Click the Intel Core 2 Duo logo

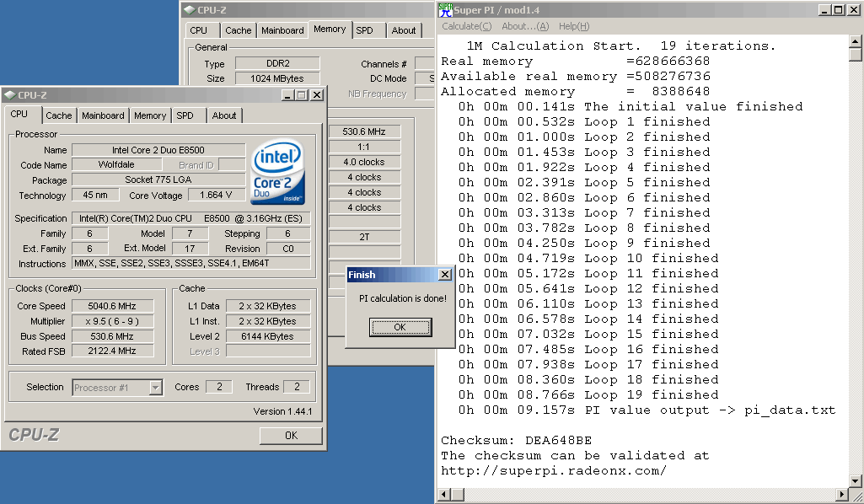coord(278,173)
